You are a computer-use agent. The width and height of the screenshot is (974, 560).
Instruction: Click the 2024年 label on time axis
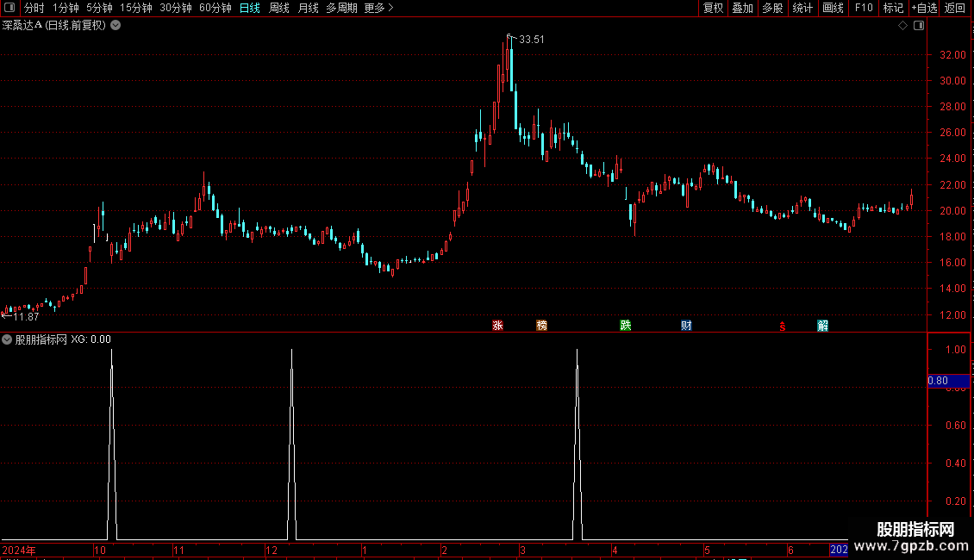pos(19,550)
